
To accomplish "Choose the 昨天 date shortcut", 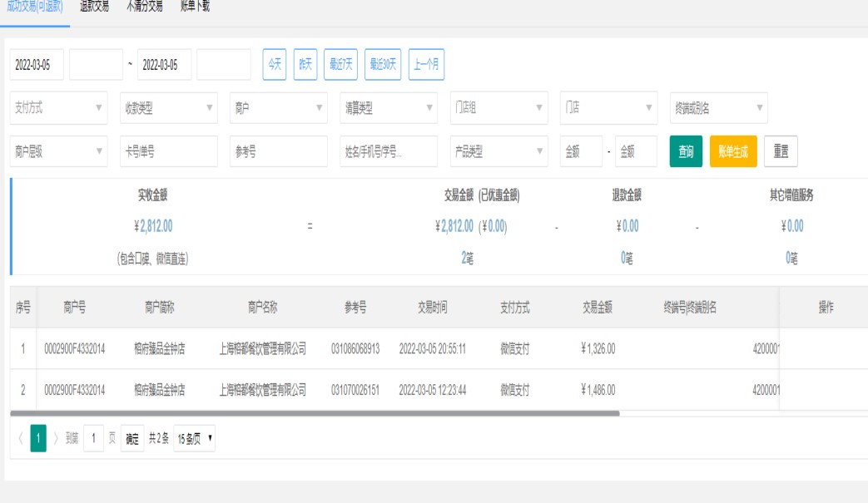I will [x=305, y=65].
